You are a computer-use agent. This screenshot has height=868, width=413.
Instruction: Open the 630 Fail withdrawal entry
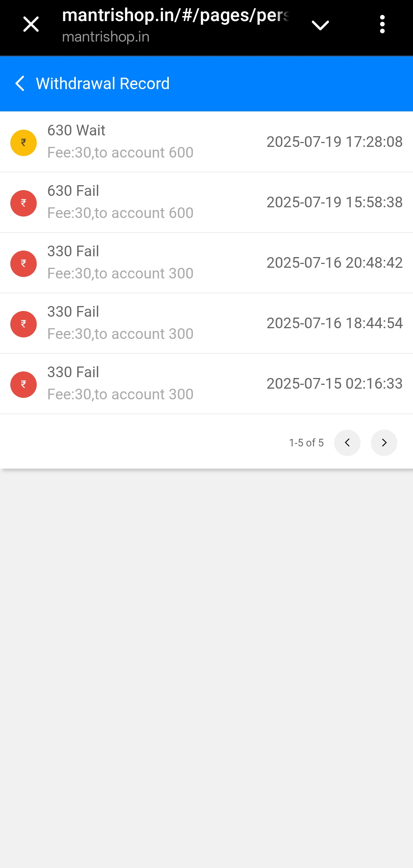pos(120,202)
